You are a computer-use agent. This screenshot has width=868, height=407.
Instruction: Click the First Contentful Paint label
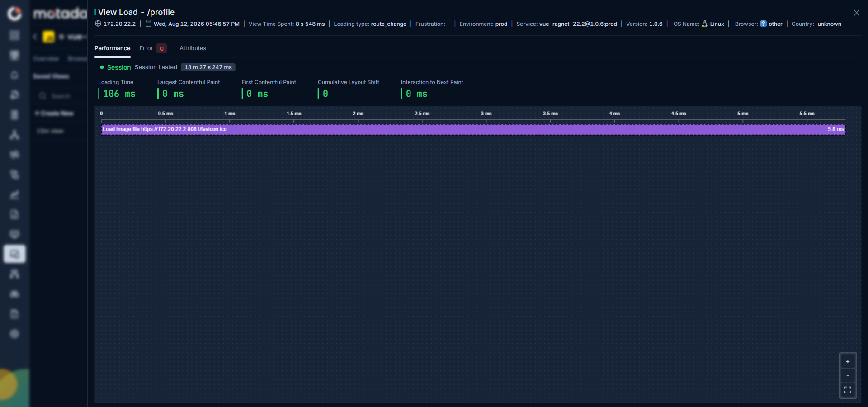click(x=269, y=82)
